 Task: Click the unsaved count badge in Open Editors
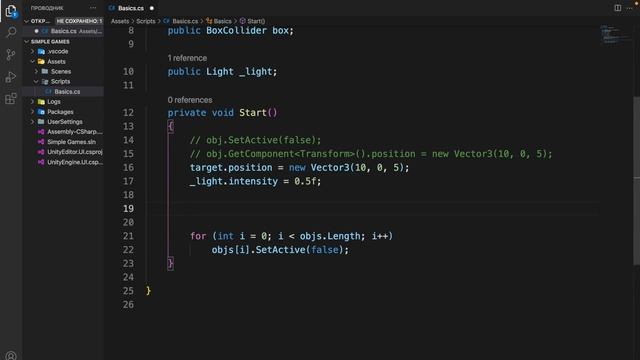tap(79, 21)
